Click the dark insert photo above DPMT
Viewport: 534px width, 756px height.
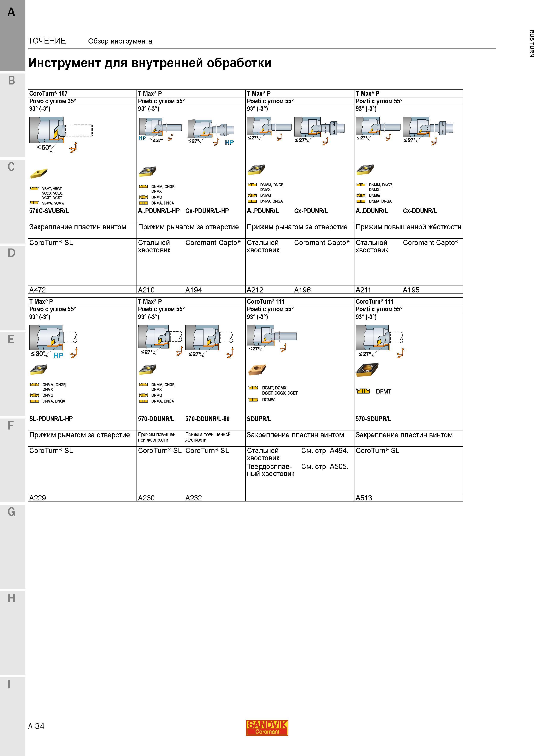[367, 370]
